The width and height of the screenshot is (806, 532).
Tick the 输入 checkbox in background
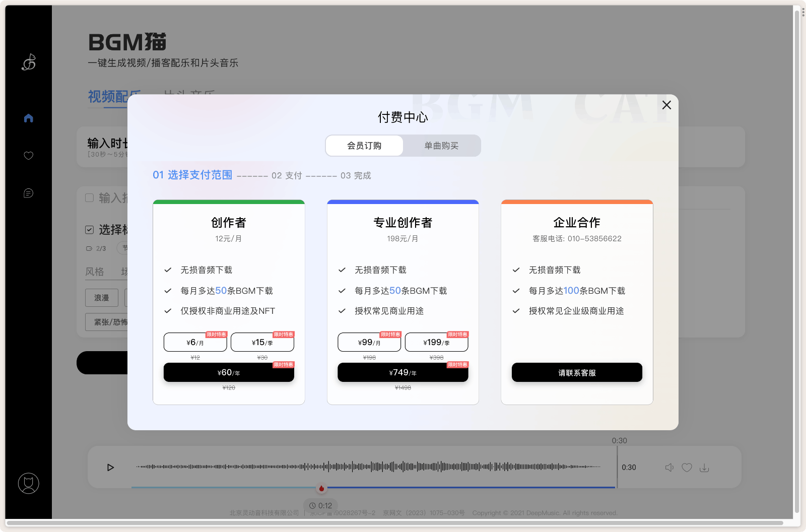click(x=90, y=197)
